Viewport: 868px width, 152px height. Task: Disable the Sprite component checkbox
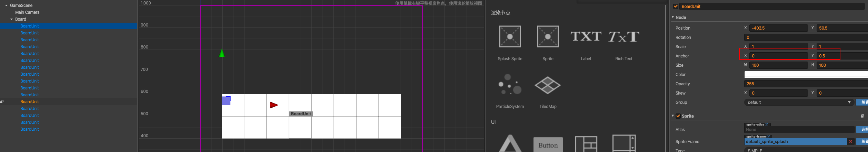point(678,116)
